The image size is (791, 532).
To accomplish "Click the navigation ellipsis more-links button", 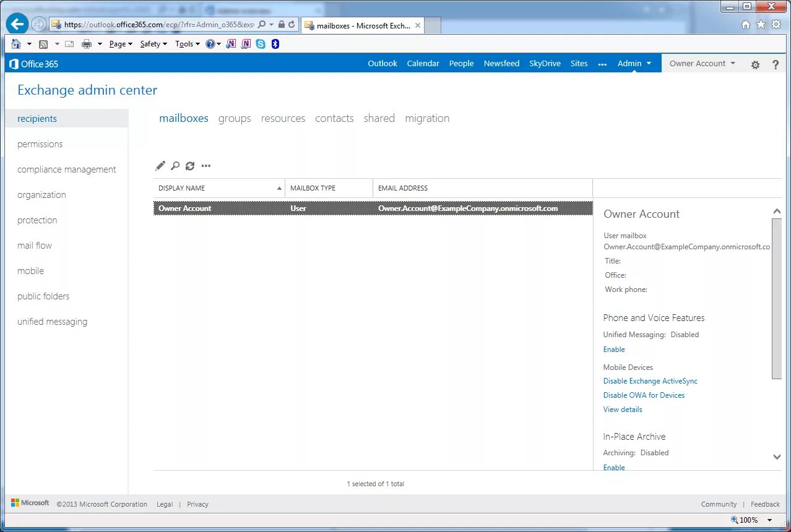I will click(602, 64).
